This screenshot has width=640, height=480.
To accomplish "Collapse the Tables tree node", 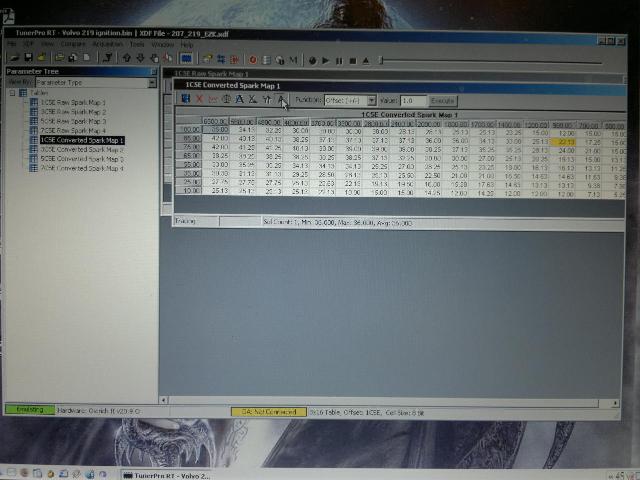I will 11,93.
